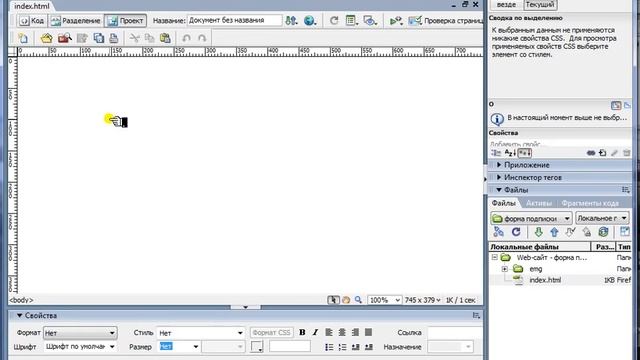Open форма подписки site dropdown
This screenshot has height=360, width=640.
(x=531, y=218)
